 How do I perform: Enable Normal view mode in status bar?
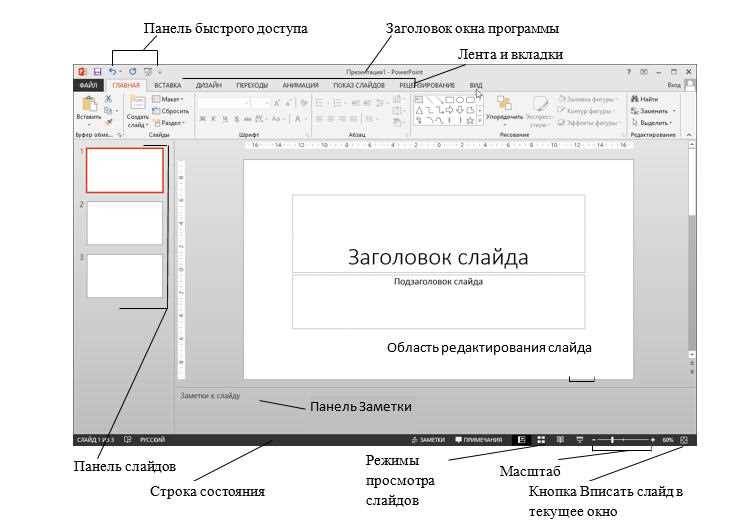pyautogui.click(x=520, y=439)
